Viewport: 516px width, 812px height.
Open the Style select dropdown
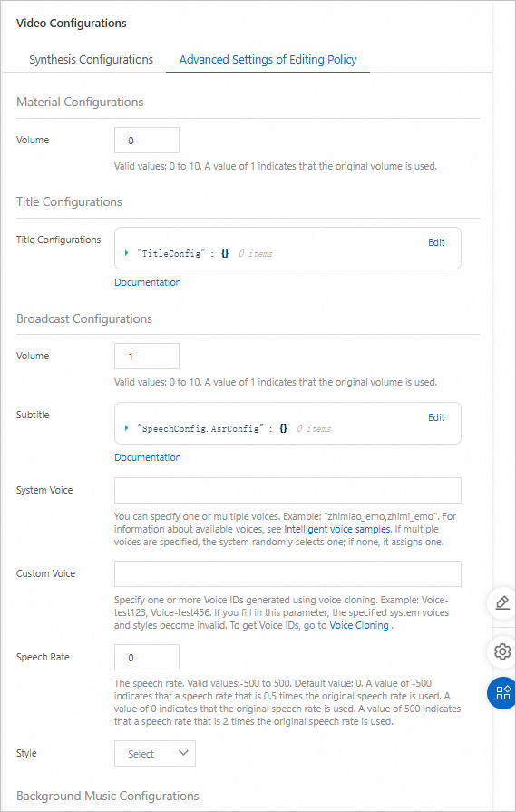[x=155, y=754]
